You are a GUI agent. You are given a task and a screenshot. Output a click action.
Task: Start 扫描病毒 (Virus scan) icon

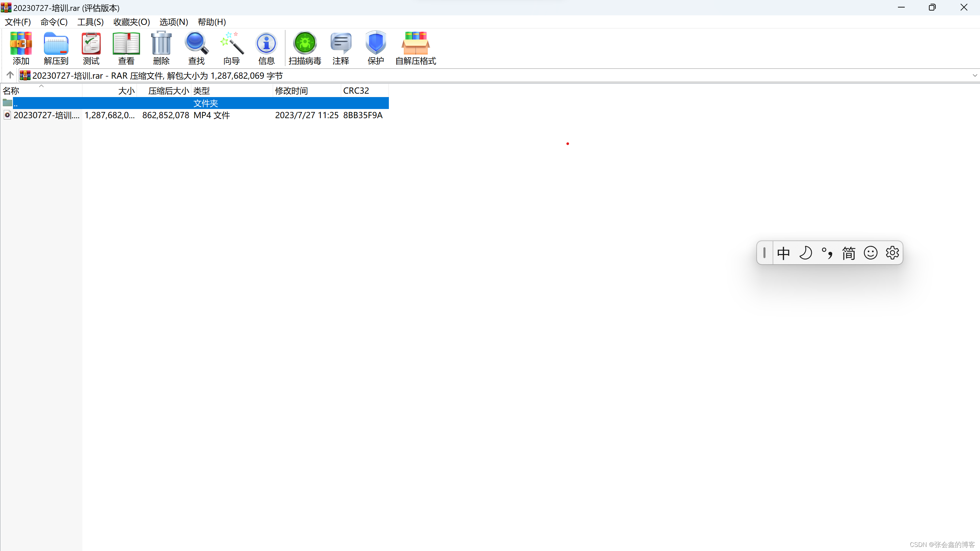tap(305, 48)
